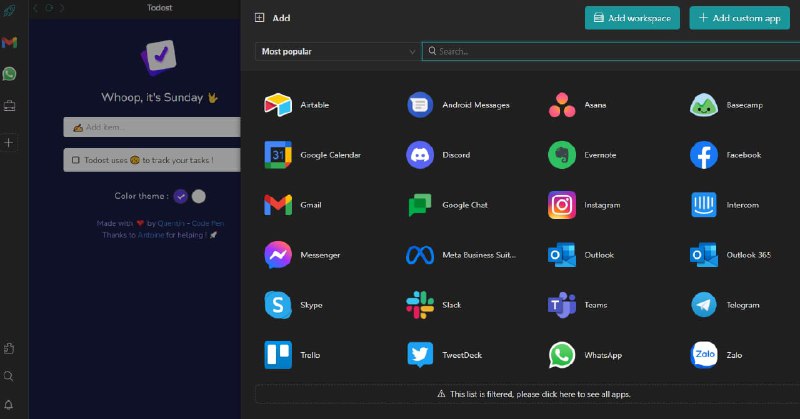Click the forward arrow in Todost title bar
Screen dimensions: 800x419
click(62, 8)
